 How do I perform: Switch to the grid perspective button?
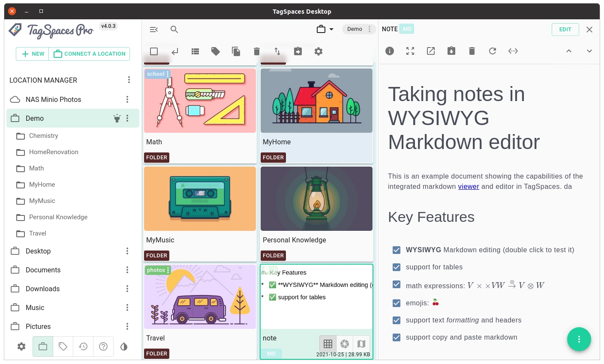(x=328, y=343)
